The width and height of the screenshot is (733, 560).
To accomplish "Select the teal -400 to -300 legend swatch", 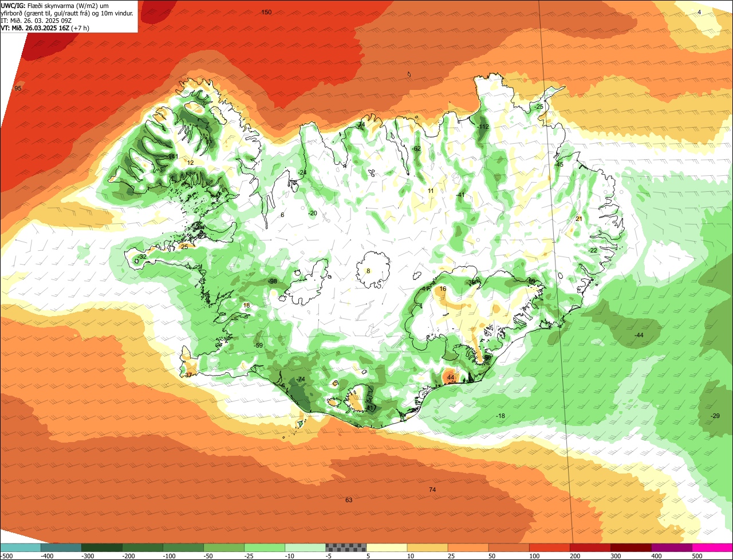I will [x=61, y=547].
